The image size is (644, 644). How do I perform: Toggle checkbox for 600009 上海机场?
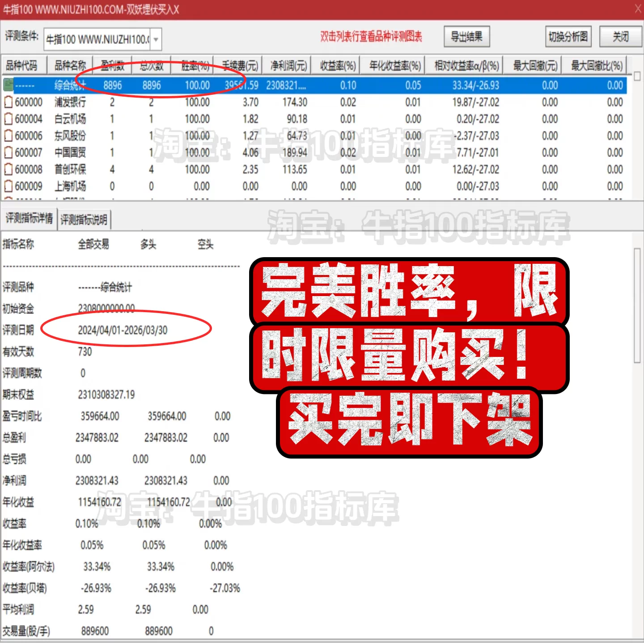click(8, 186)
